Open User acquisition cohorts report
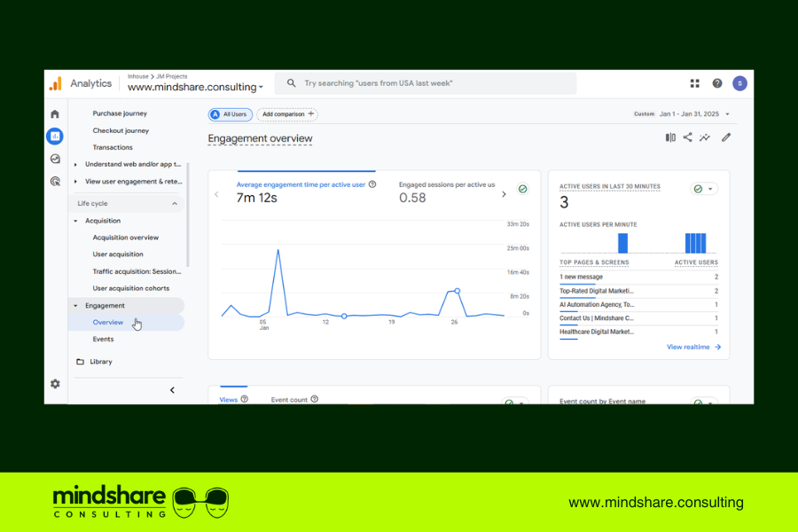Viewport: 798px width, 532px height. pyautogui.click(x=131, y=289)
